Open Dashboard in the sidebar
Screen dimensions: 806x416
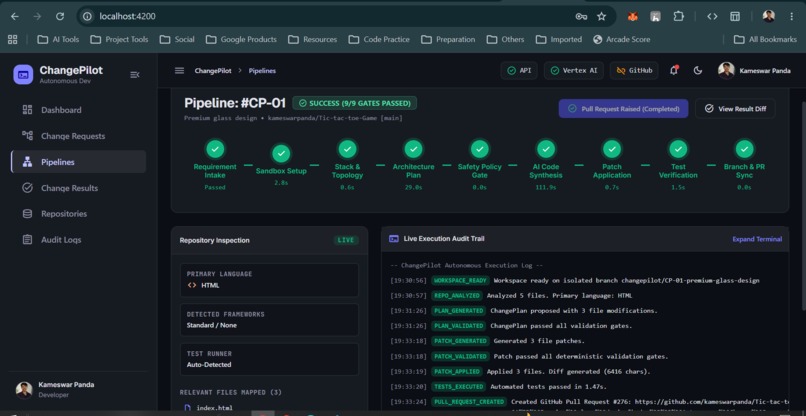click(78, 110)
